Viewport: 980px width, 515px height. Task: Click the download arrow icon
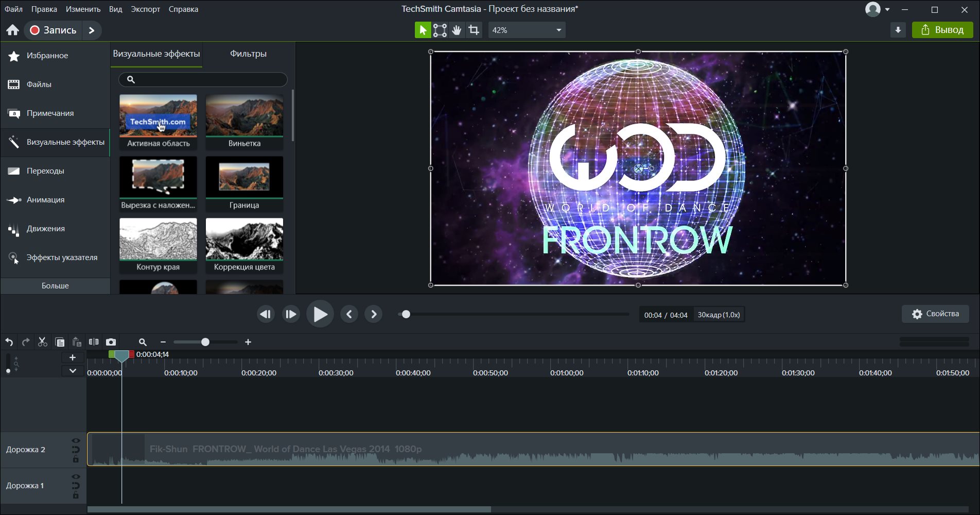[898, 30]
